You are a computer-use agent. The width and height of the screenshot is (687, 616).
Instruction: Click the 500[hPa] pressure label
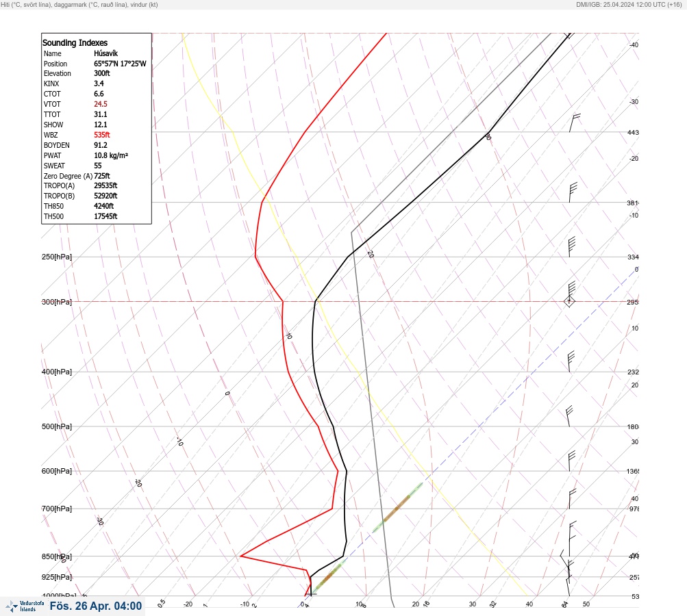tap(57, 426)
